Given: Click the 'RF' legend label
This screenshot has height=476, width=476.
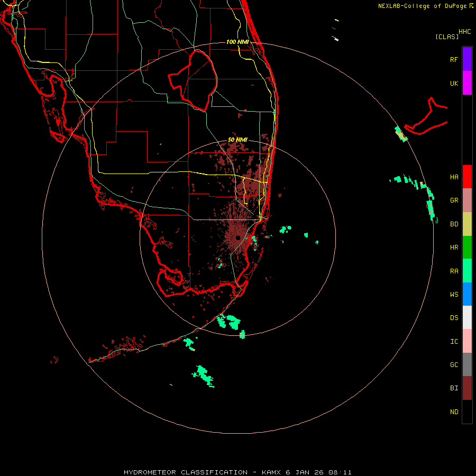Looking at the screenshot, I should coord(454,59).
